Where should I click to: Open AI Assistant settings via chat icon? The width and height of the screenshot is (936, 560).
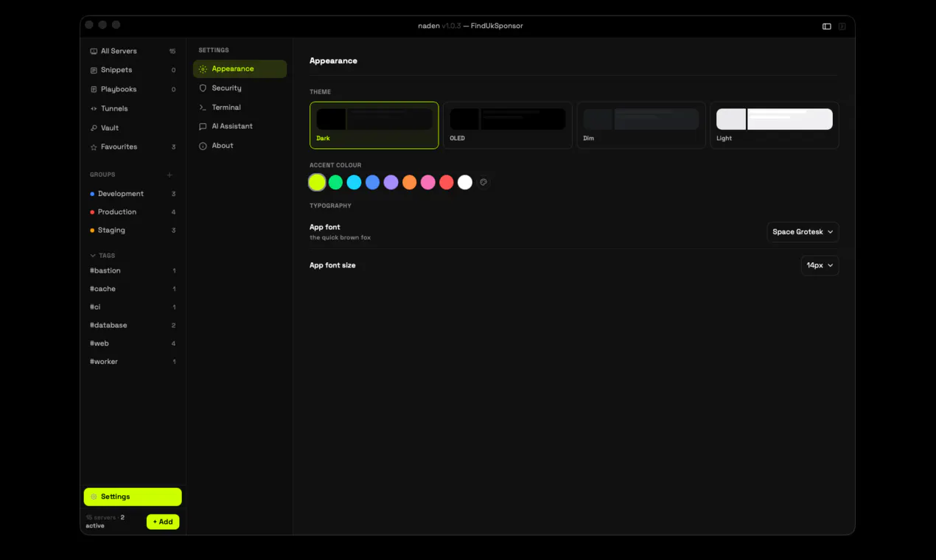[203, 127]
